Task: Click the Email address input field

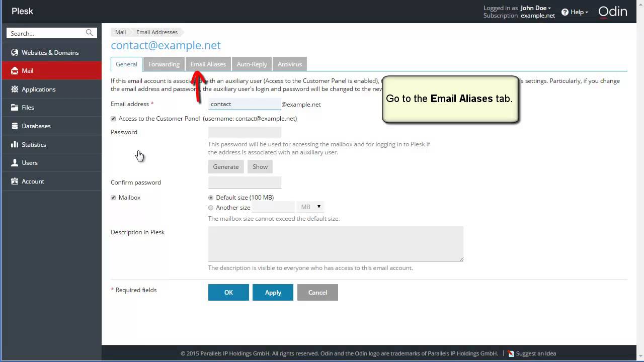Action: [245, 104]
